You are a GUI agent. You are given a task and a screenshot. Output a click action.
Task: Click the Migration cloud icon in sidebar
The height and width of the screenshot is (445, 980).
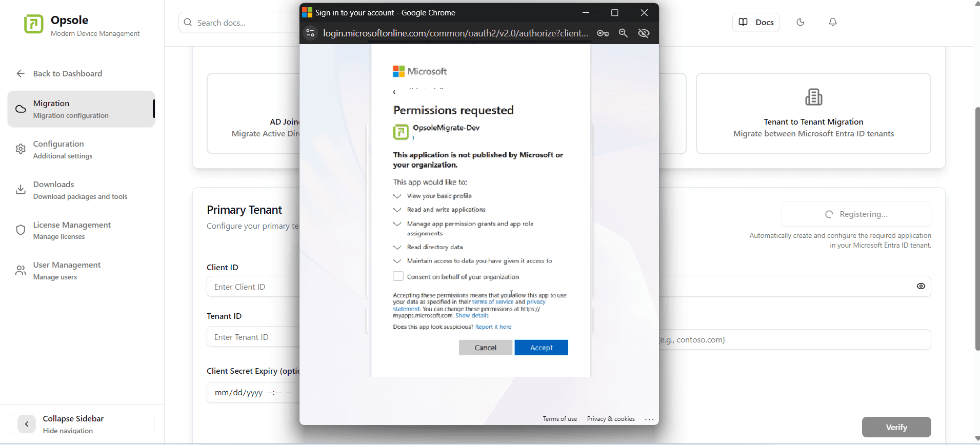click(x=21, y=109)
